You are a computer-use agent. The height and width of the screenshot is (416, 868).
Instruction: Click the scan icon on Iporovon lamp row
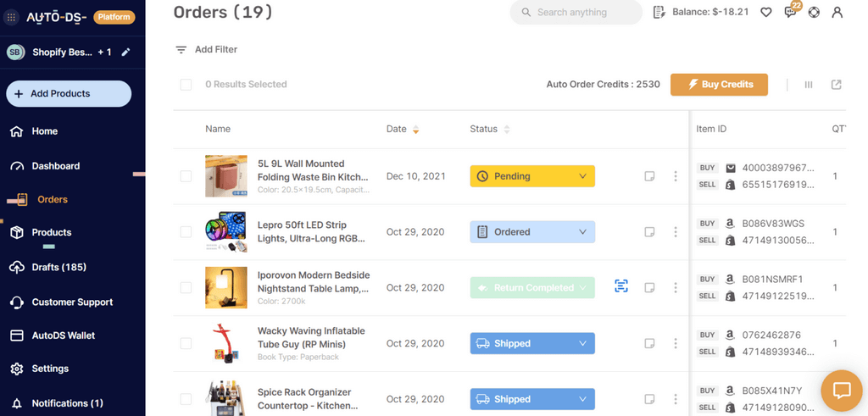[x=621, y=287]
